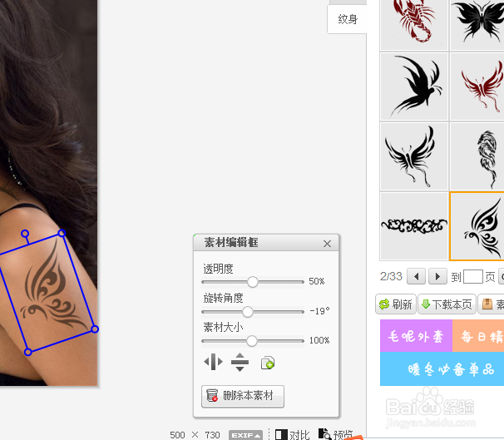
Task: Flip the material vertically
Action: click(x=240, y=362)
